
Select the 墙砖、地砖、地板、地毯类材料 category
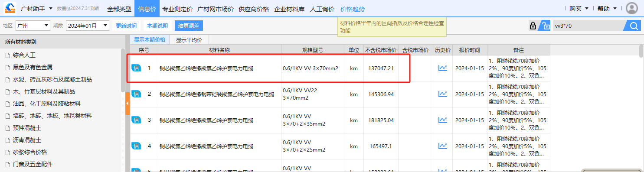click(52, 116)
